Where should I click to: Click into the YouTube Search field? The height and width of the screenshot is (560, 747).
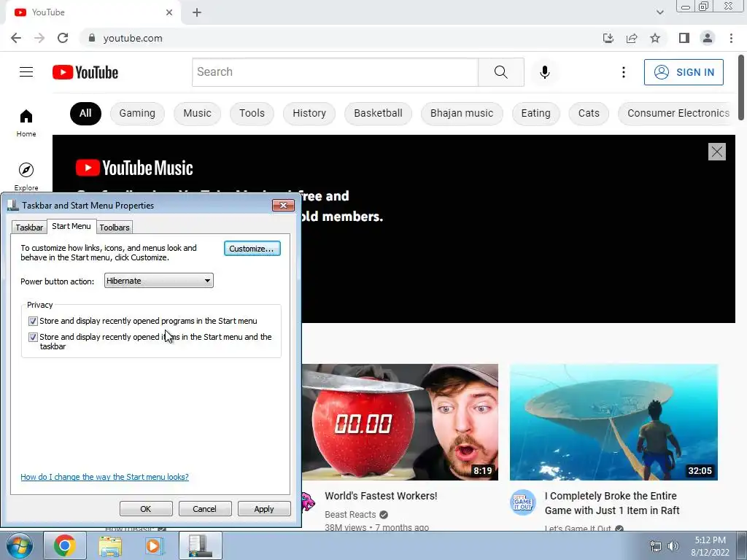336,72
